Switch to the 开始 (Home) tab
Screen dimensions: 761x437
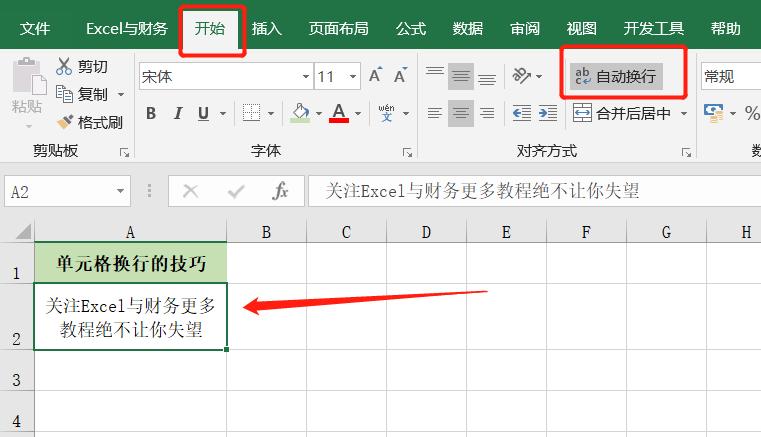click(x=210, y=29)
